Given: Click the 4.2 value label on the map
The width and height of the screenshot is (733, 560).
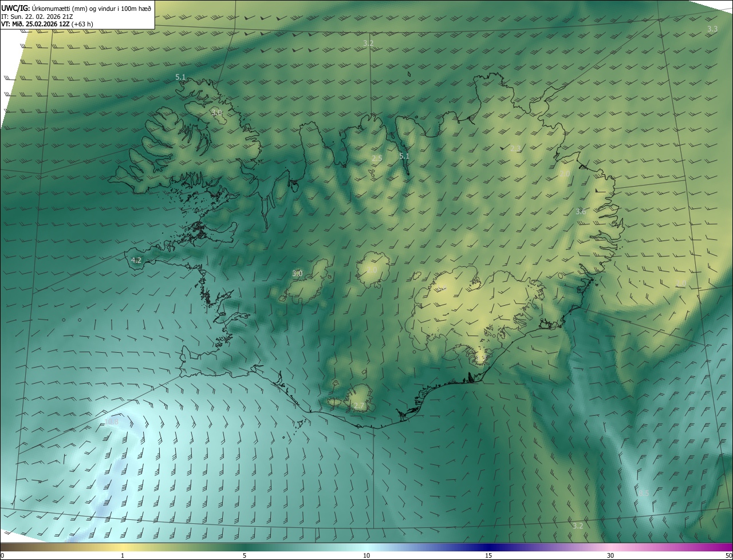Looking at the screenshot, I should [x=136, y=260].
